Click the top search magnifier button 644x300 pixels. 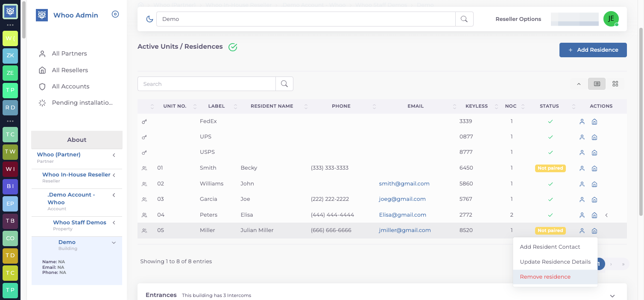point(464,19)
